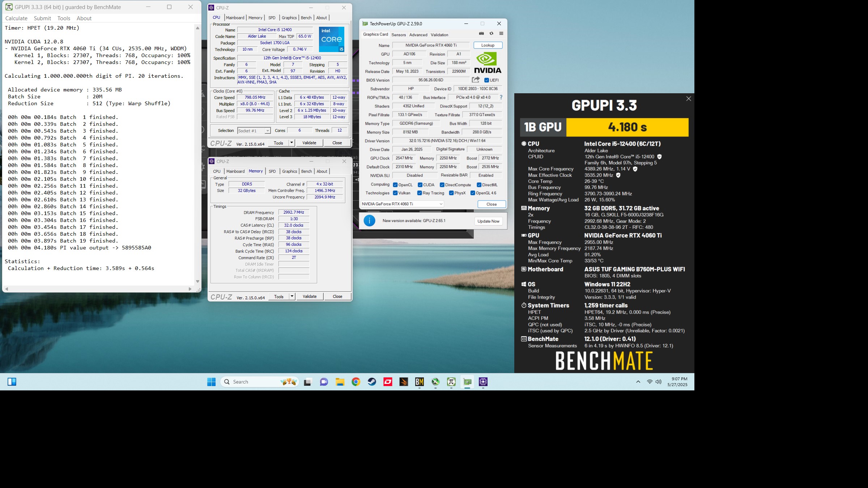
Task: Expand Tools arrow in CPU-Z Memory window
Action: tap(292, 296)
